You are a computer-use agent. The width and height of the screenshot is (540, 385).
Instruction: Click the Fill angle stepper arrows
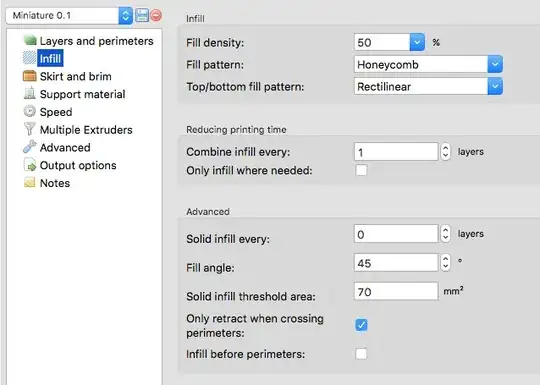445,263
